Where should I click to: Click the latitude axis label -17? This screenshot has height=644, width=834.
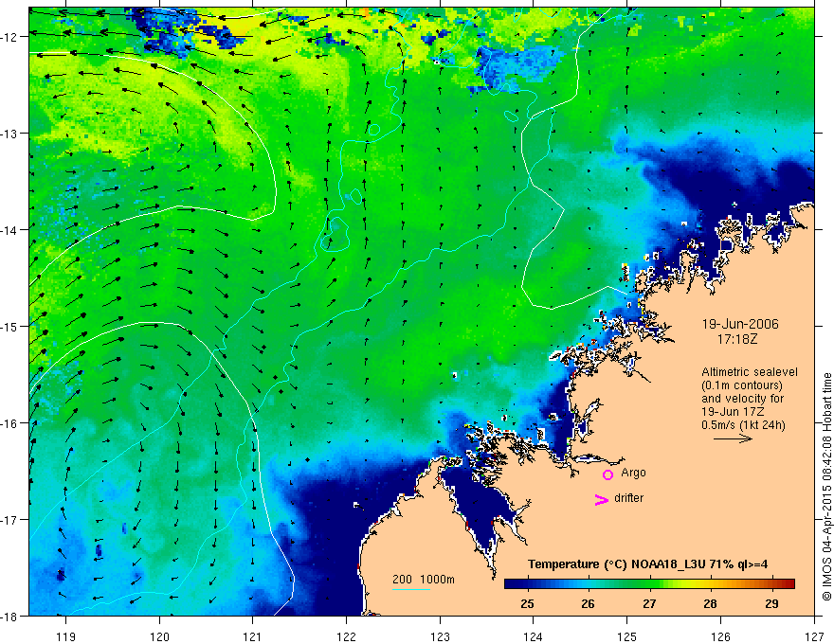tap(9, 520)
